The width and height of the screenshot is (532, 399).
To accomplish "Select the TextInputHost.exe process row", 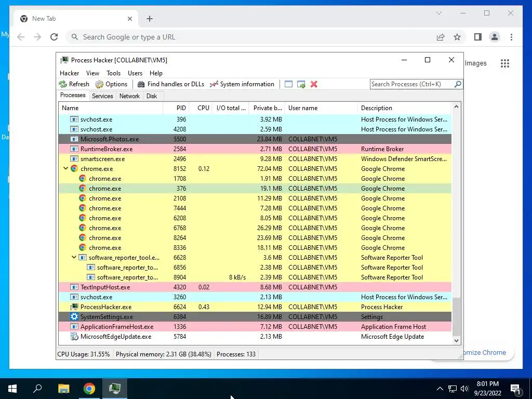I will (255, 287).
